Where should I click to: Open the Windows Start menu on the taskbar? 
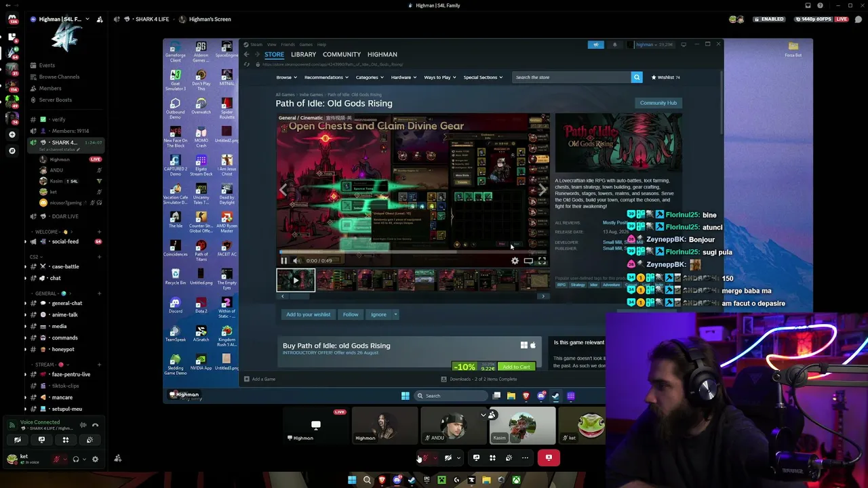point(352,481)
